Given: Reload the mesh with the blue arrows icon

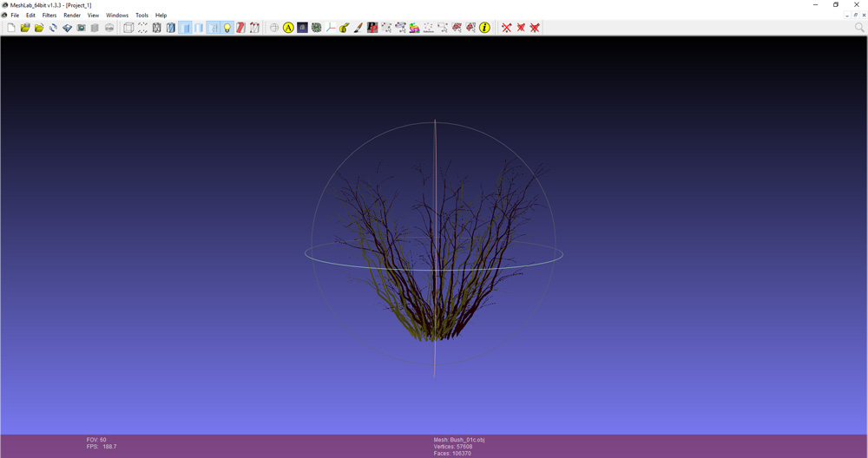Looking at the screenshot, I should click(x=53, y=28).
